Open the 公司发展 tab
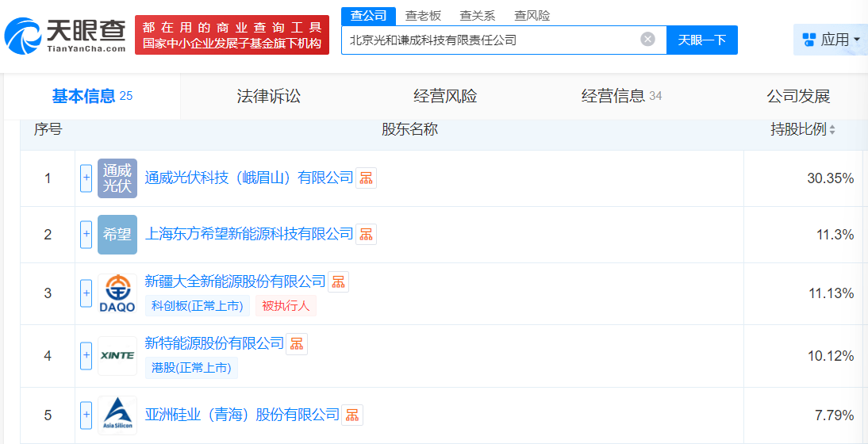The image size is (868, 444). [x=798, y=96]
